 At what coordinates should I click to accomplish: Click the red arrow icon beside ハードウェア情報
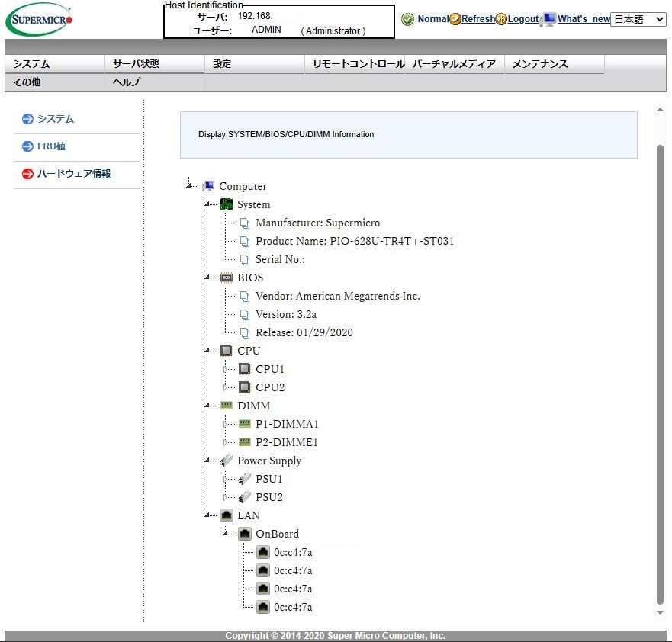tap(27, 174)
